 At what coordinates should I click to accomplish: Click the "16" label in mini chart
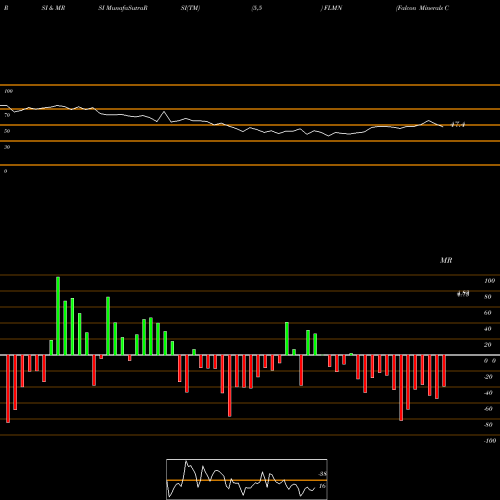click(322, 486)
